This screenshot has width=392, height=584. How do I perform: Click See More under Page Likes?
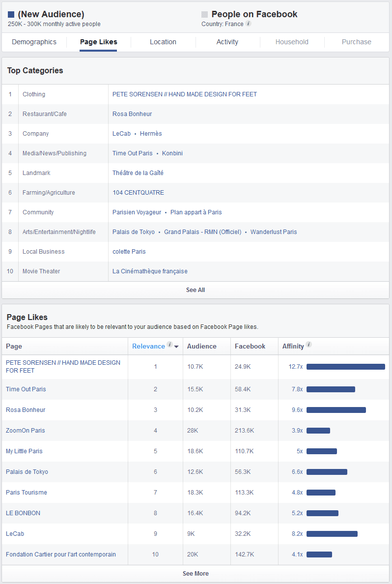pos(196,574)
